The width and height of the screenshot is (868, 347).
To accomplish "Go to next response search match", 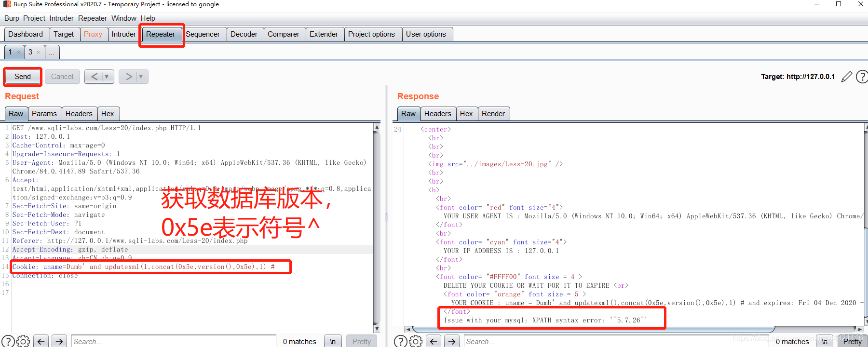I will click(x=452, y=341).
